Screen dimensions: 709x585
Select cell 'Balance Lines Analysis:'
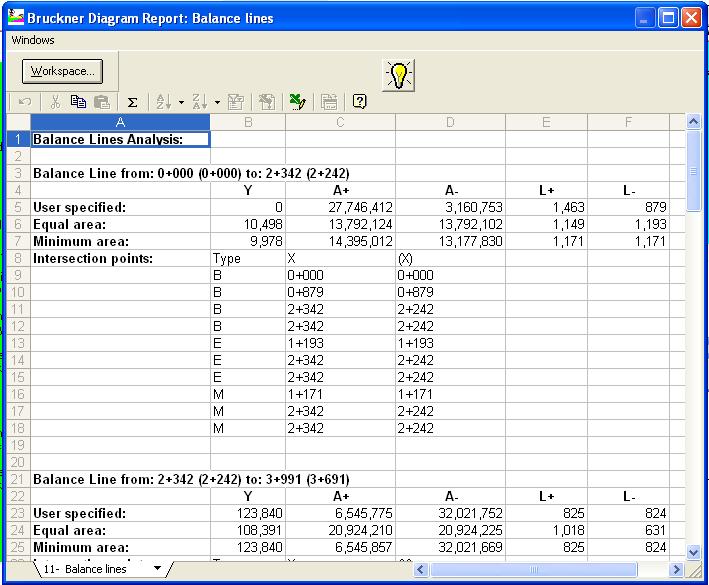click(x=120, y=139)
